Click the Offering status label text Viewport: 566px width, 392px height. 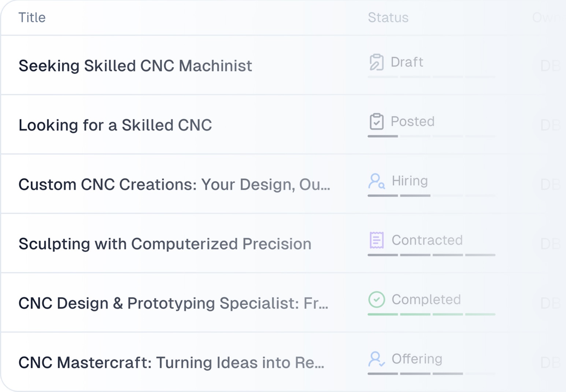tap(417, 359)
